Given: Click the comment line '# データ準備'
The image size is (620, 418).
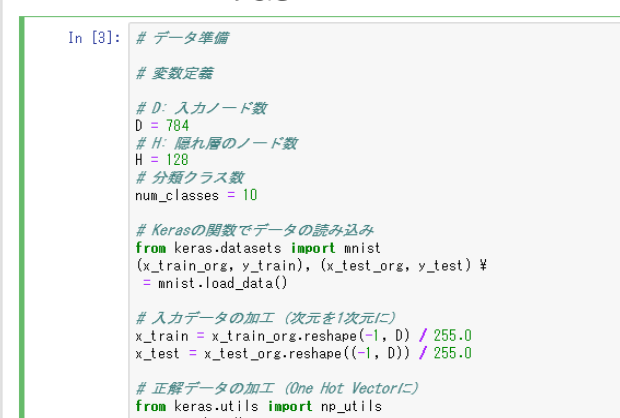Looking at the screenshot, I should tap(182, 38).
